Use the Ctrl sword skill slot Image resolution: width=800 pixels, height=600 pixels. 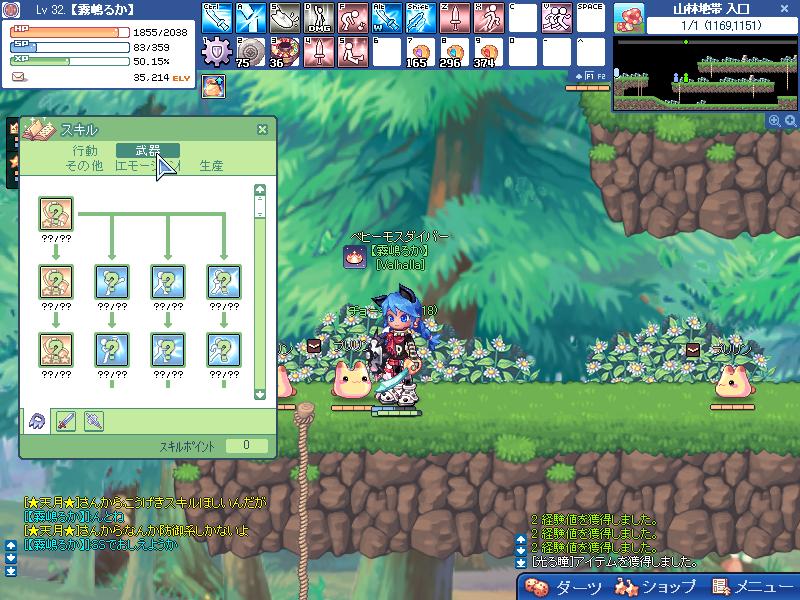pos(217,18)
